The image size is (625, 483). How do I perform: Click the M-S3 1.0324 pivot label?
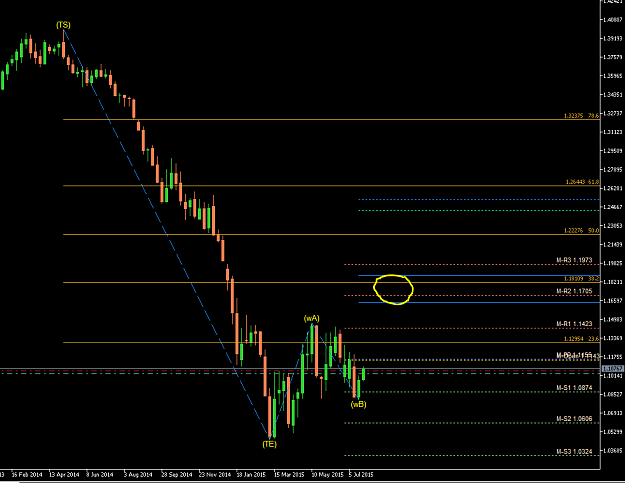[574, 451]
